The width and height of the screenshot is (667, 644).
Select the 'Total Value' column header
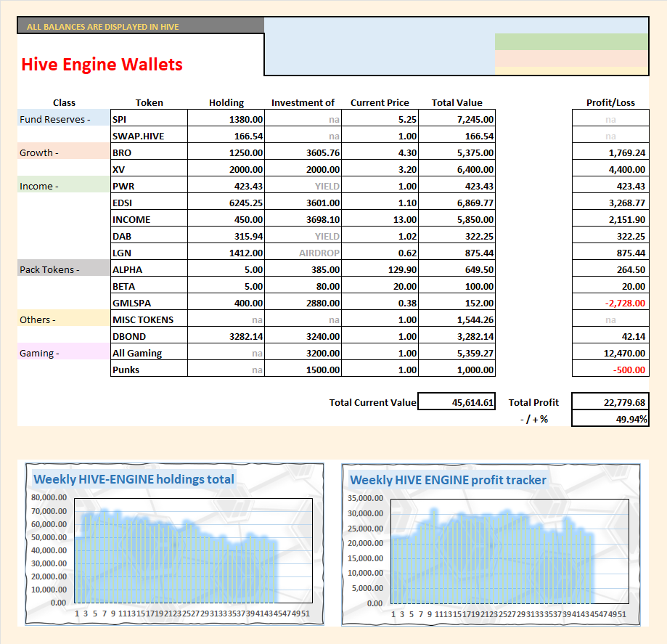457,102
